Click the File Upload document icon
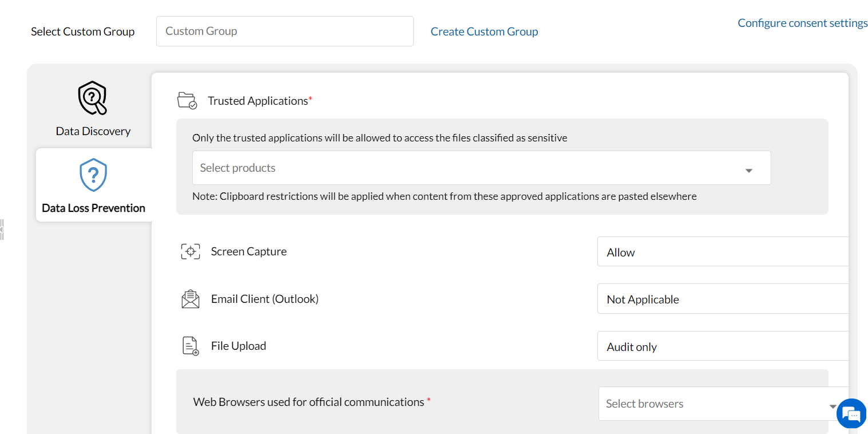 (x=191, y=346)
